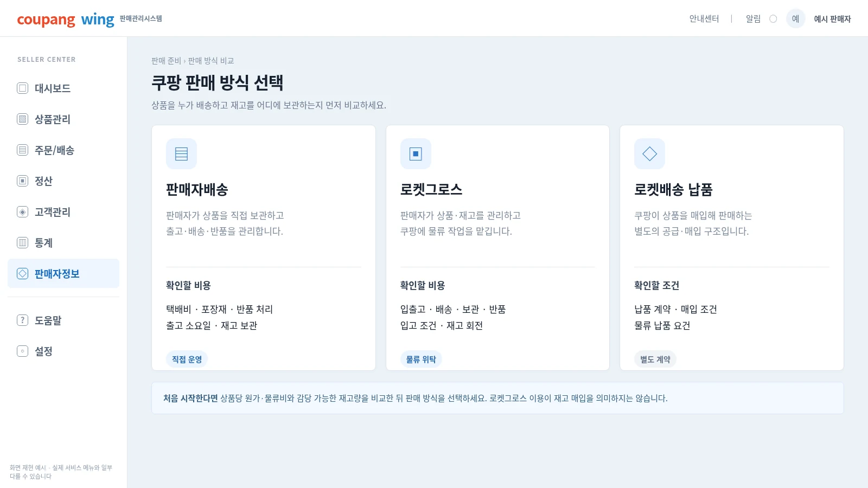This screenshot has width=868, height=488.
Task: Click the 주문/배송 sidebar icon
Action: [x=22, y=150]
